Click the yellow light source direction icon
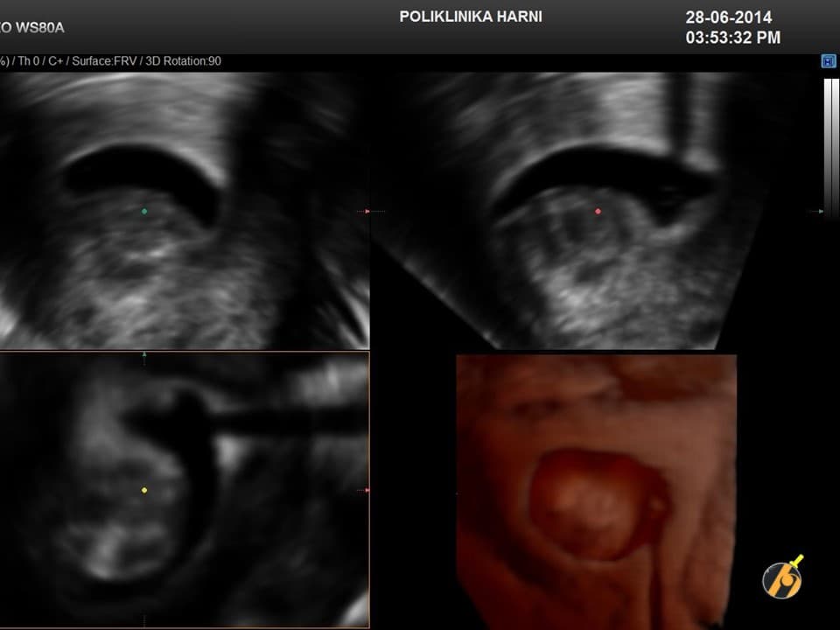This screenshot has height=630, width=840. point(781,578)
